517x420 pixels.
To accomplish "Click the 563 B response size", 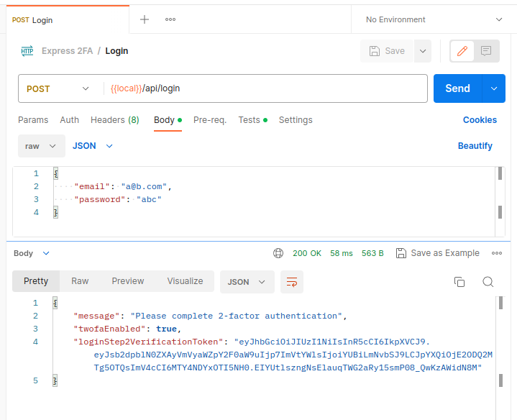I will coord(372,253).
